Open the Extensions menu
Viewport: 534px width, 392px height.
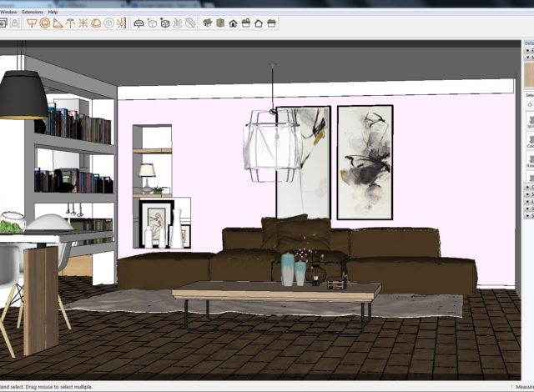pyautogui.click(x=33, y=12)
